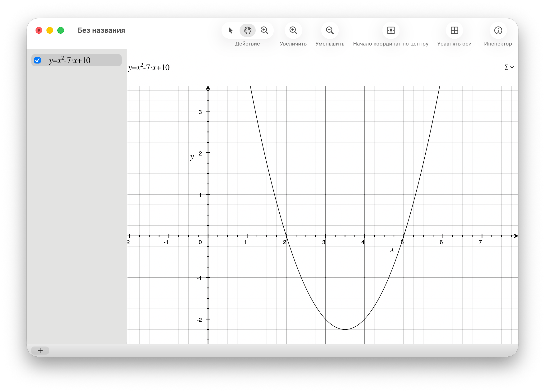
Task: Select the magnifier zoom action tool
Action: coord(264,30)
